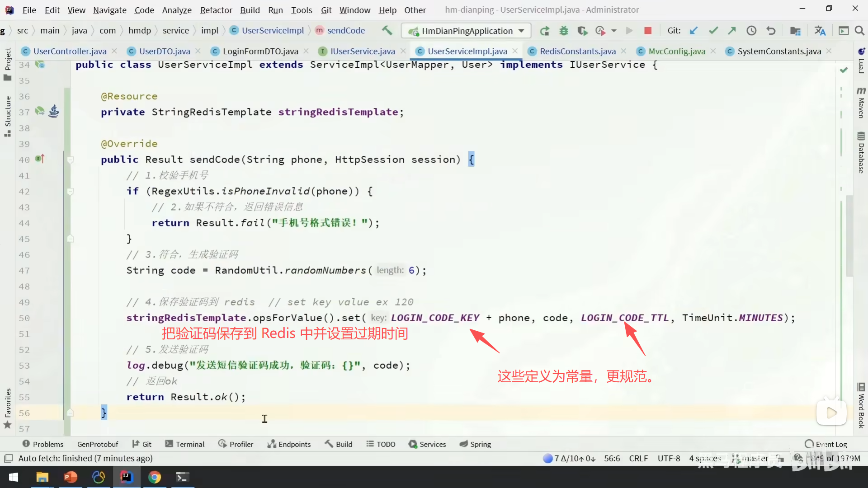
Task: Close the UserDTO.java tab
Action: click(x=198, y=51)
